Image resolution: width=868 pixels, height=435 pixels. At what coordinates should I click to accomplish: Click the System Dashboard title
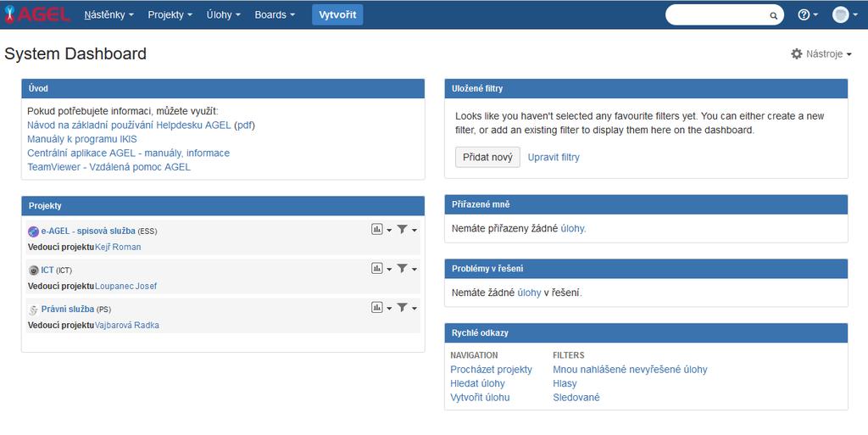coord(75,53)
